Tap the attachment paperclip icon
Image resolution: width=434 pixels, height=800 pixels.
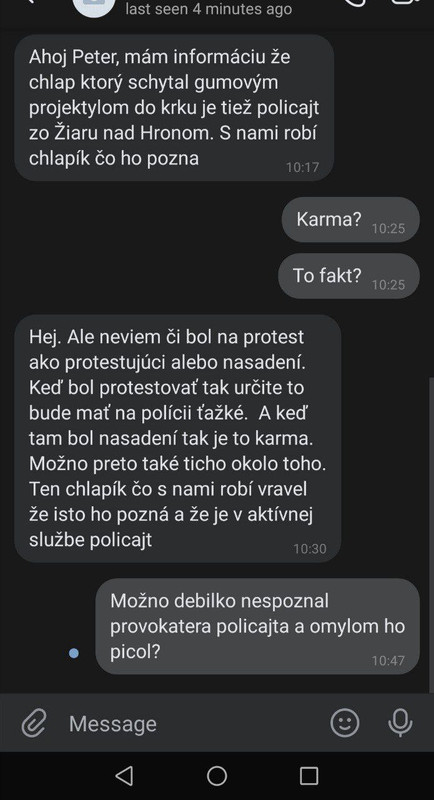34,723
